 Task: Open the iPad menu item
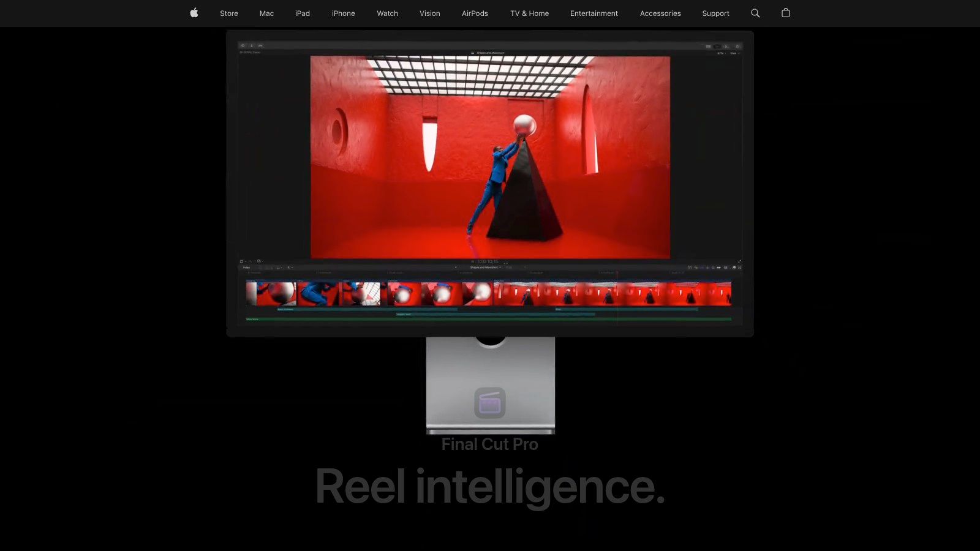click(303, 13)
